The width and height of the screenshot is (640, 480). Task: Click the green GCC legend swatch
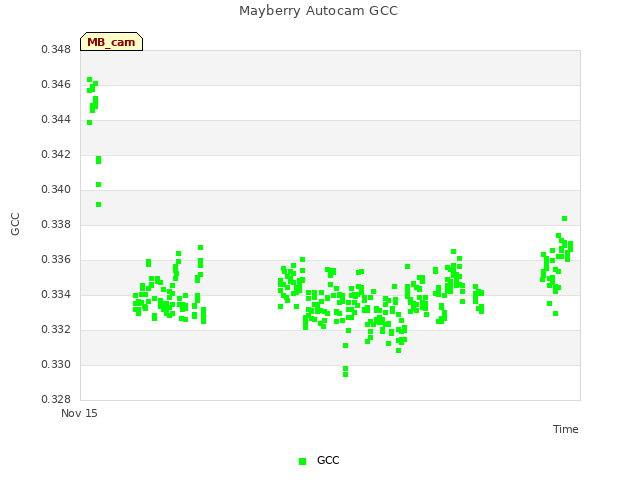[302, 461]
